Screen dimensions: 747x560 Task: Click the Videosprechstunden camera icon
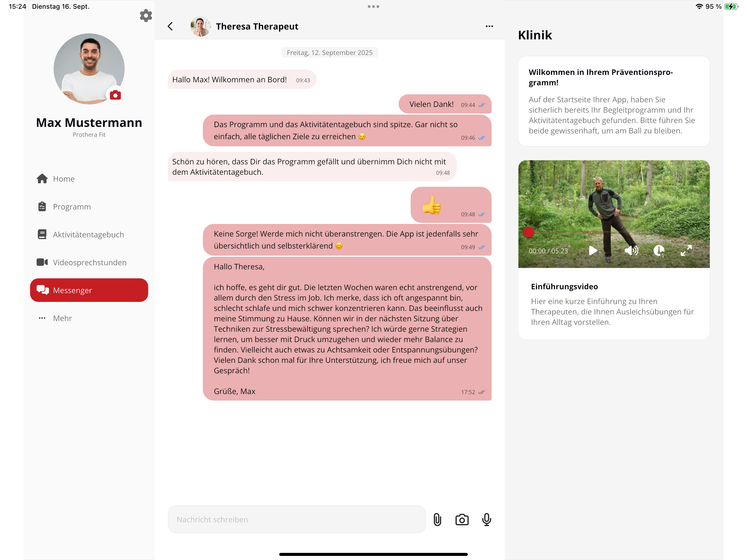point(42,262)
